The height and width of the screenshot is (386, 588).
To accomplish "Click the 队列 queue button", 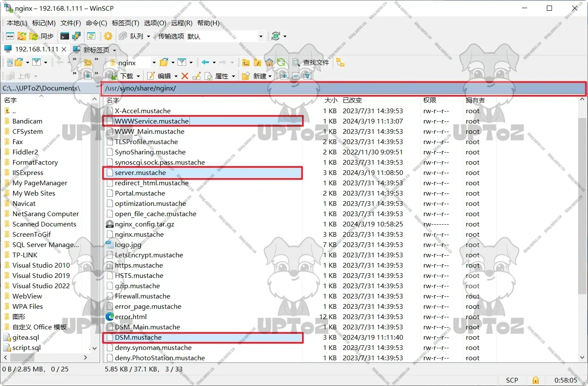I will pyautogui.click(x=131, y=36).
